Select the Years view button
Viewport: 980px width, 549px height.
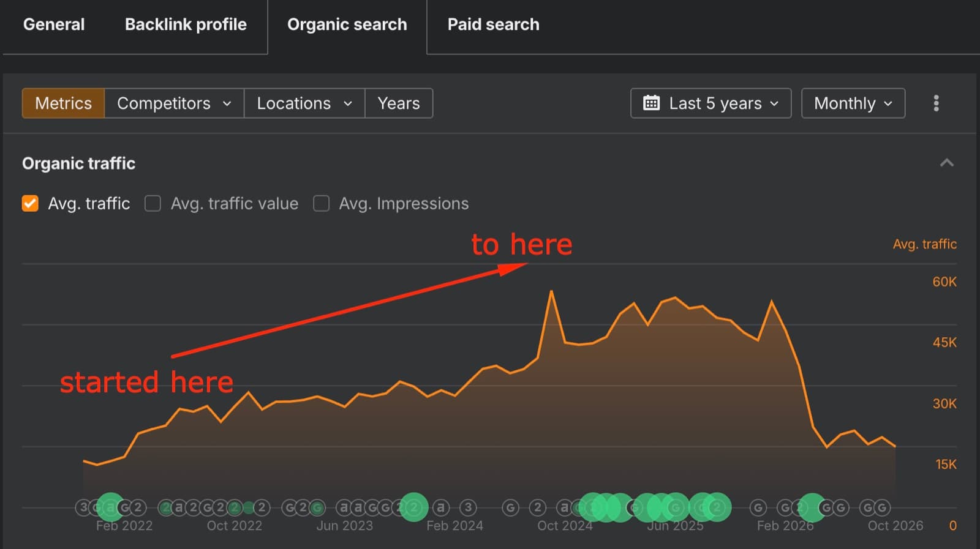(x=399, y=103)
